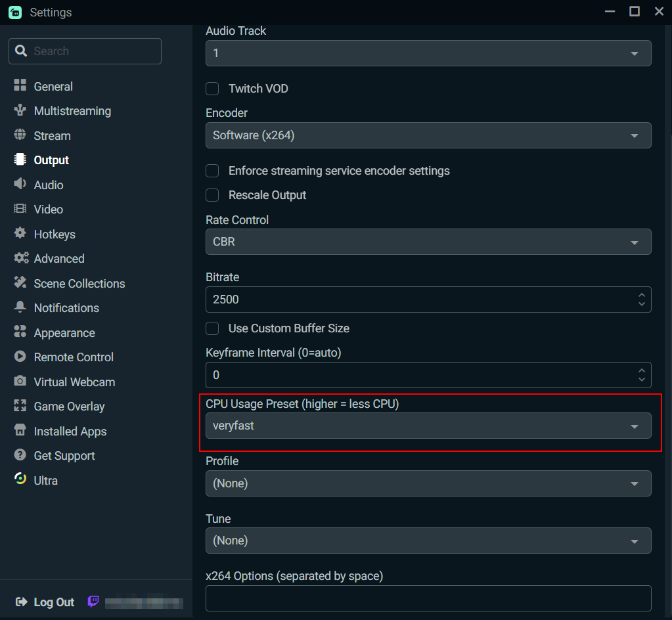Open the Video settings icon
This screenshot has width=672, height=620.
(x=20, y=209)
